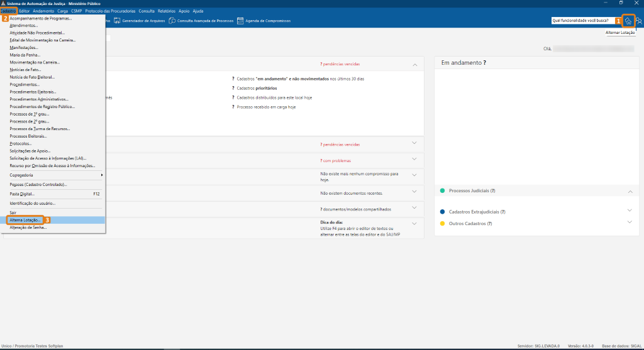Select Alterna Lotação in Cadastro menu
The image size is (644, 350).
(x=26, y=220)
